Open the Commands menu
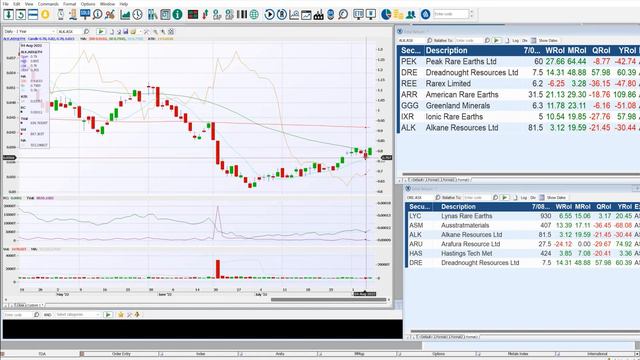The width and height of the screenshot is (640, 360). pyautogui.click(x=48, y=4)
